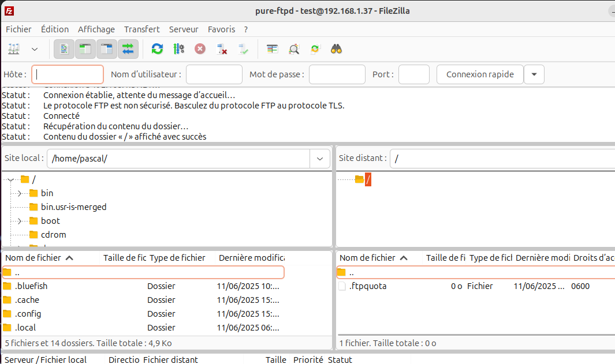Click the Nom d'utilisateur field
Image resolution: width=615 pixels, height=364 pixels.
(214, 74)
